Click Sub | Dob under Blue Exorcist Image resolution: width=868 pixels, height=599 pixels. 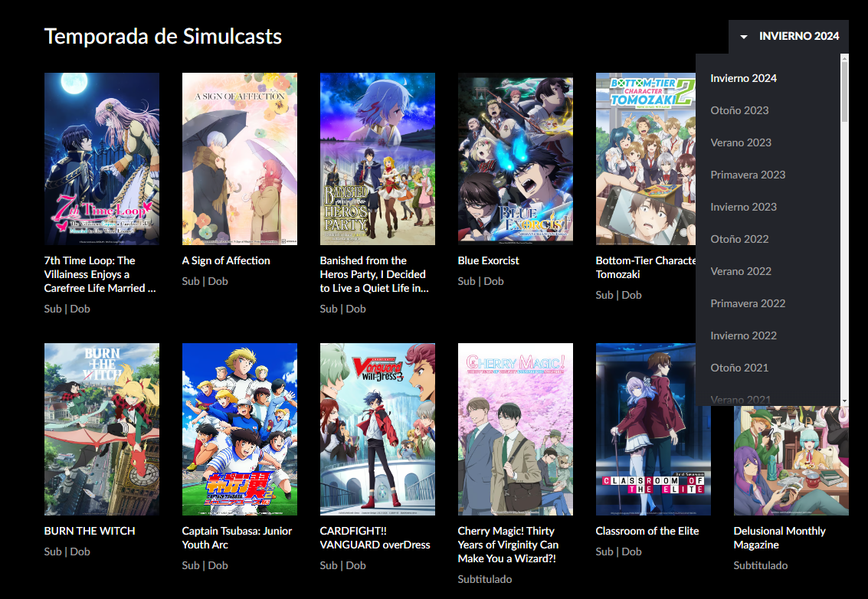(480, 281)
